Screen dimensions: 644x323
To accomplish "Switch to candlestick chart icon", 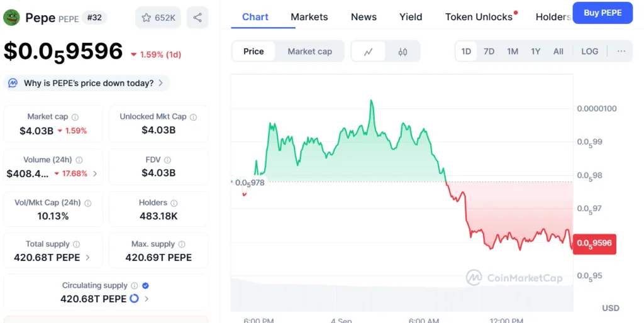I will [402, 52].
